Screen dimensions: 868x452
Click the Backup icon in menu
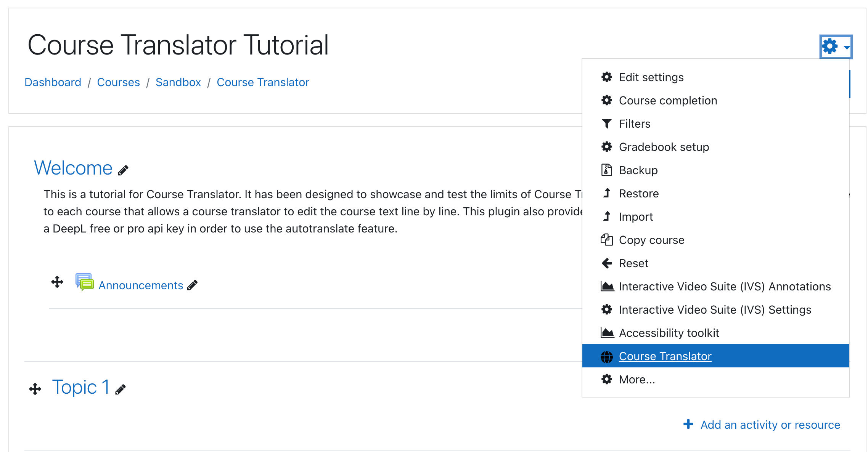(607, 170)
